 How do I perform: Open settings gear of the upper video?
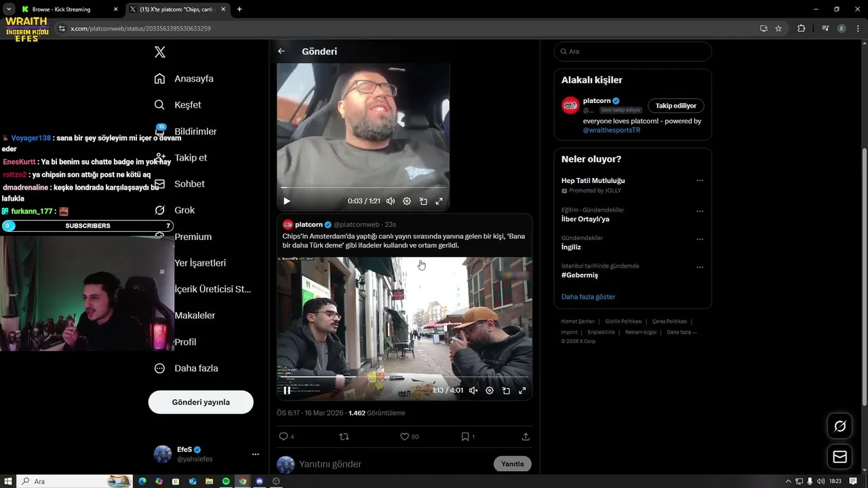[x=407, y=201]
